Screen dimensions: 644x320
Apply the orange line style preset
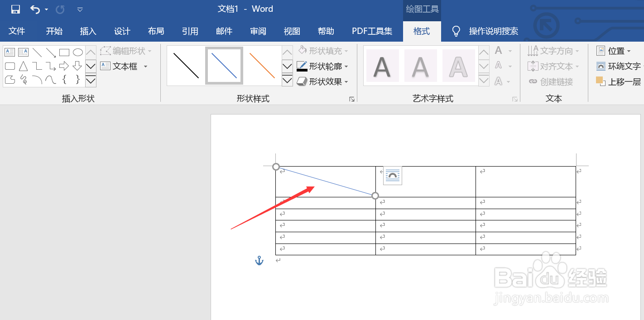tap(262, 65)
